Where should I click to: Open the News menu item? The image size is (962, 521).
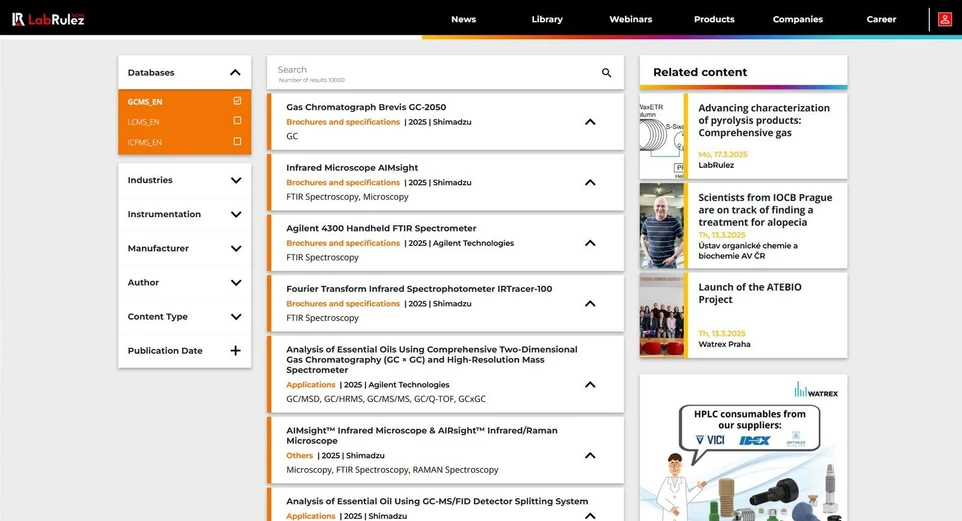coord(463,19)
